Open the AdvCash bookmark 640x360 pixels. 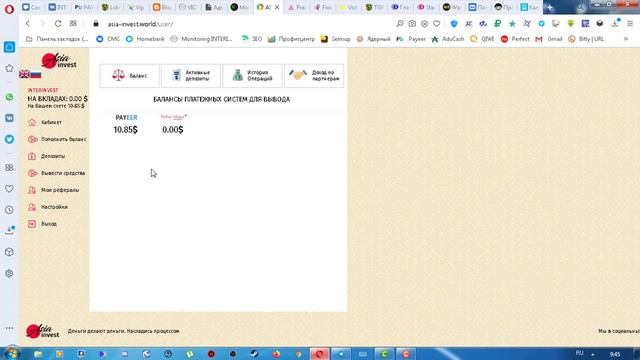point(448,39)
